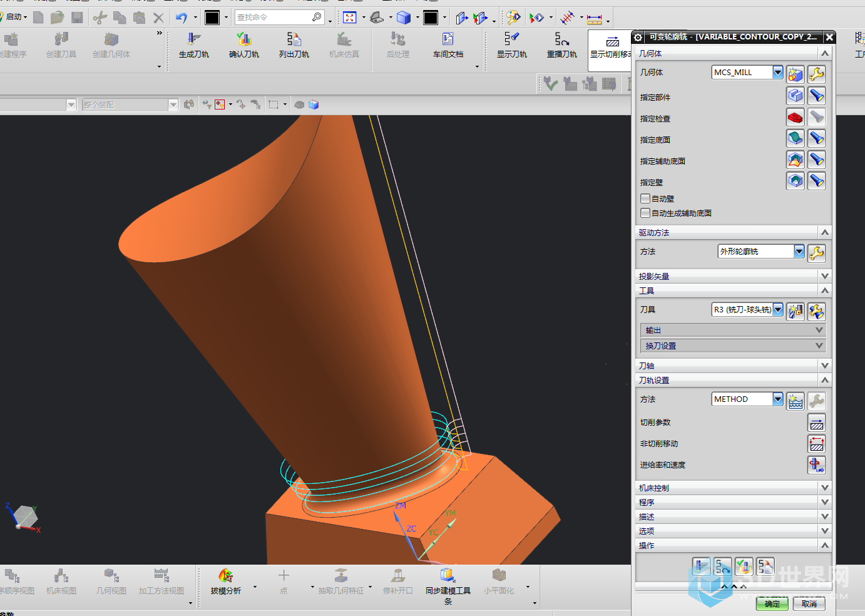Edit drive method wrench beside 外形轮廓铣
The width and height of the screenshot is (865, 616).
(816, 253)
